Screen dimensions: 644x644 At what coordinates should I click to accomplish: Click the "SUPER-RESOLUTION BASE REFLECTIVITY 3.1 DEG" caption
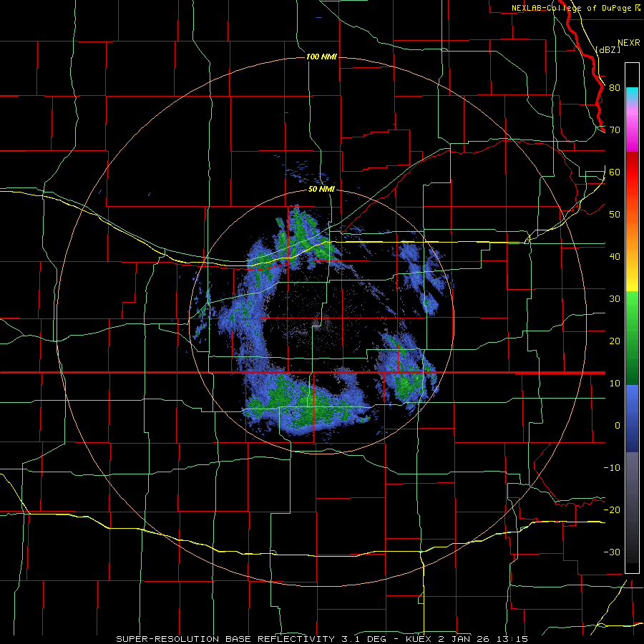[251, 639]
